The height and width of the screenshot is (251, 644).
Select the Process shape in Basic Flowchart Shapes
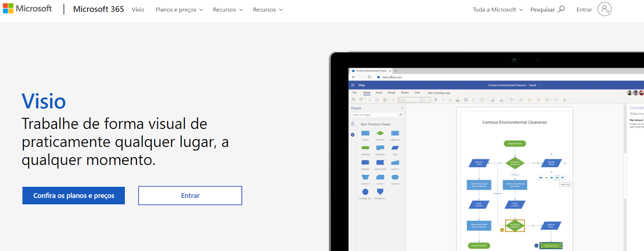(365, 133)
